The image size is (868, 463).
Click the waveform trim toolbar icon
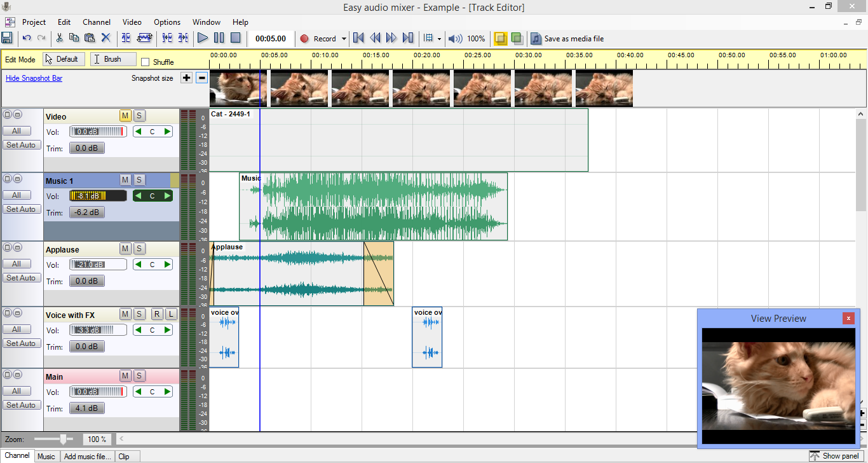[x=145, y=38]
